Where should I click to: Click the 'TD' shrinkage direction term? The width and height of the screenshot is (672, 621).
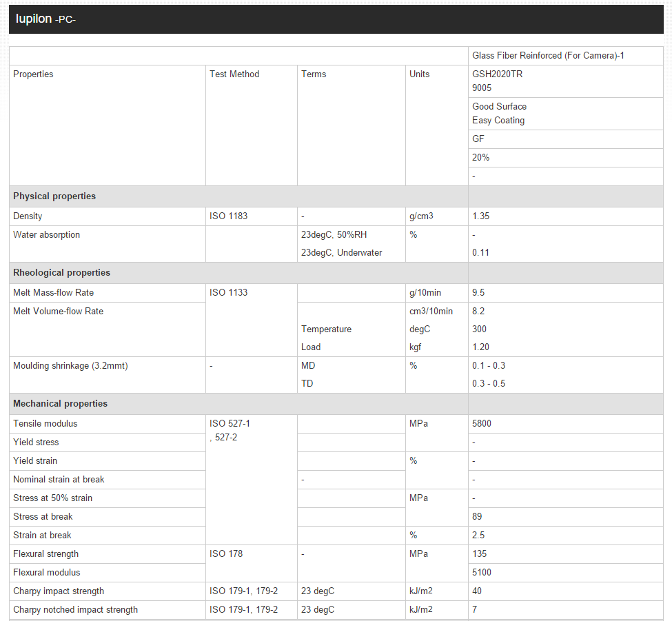307,384
